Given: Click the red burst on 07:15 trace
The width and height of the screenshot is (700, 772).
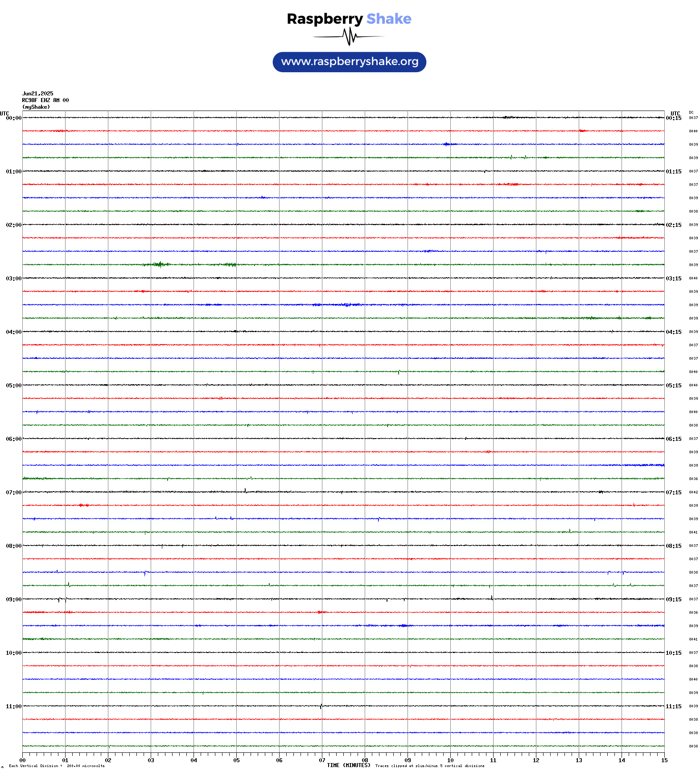Looking at the screenshot, I should 82,505.
